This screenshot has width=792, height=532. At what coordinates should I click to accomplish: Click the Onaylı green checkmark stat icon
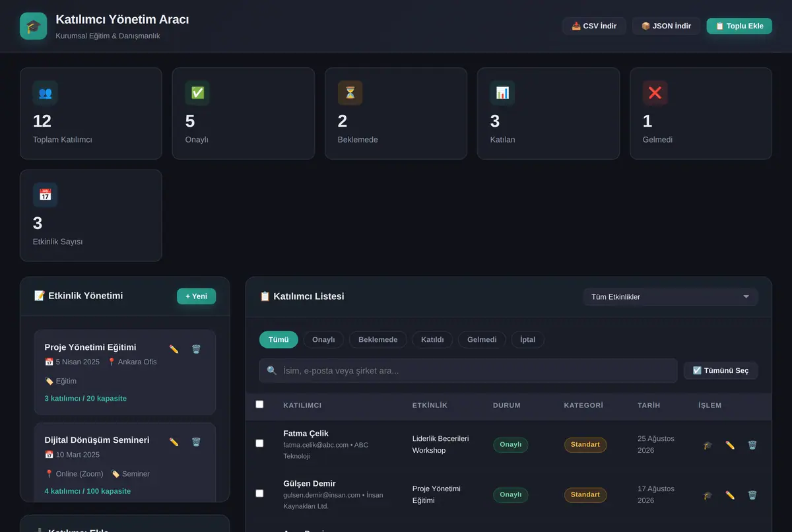[198, 93]
